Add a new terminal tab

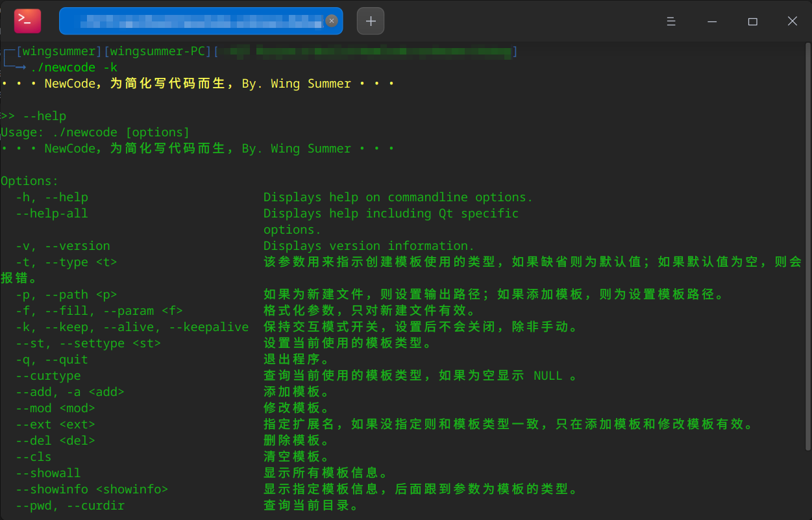(371, 21)
